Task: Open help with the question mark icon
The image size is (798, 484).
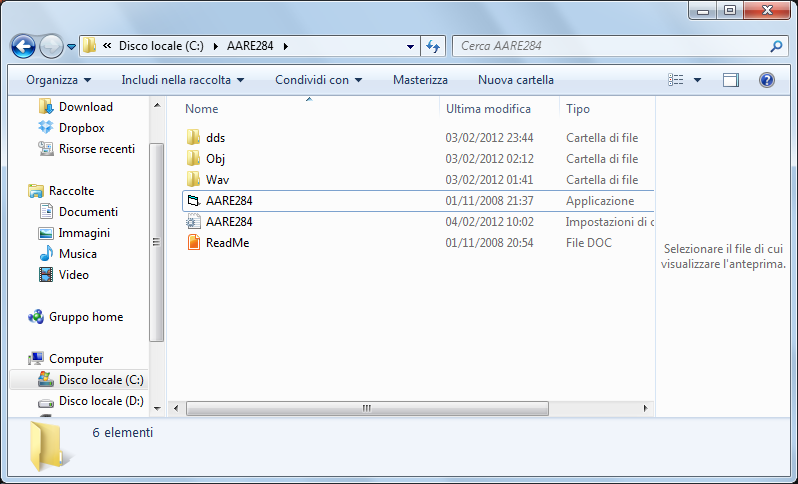Action: (x=766, y=80)
